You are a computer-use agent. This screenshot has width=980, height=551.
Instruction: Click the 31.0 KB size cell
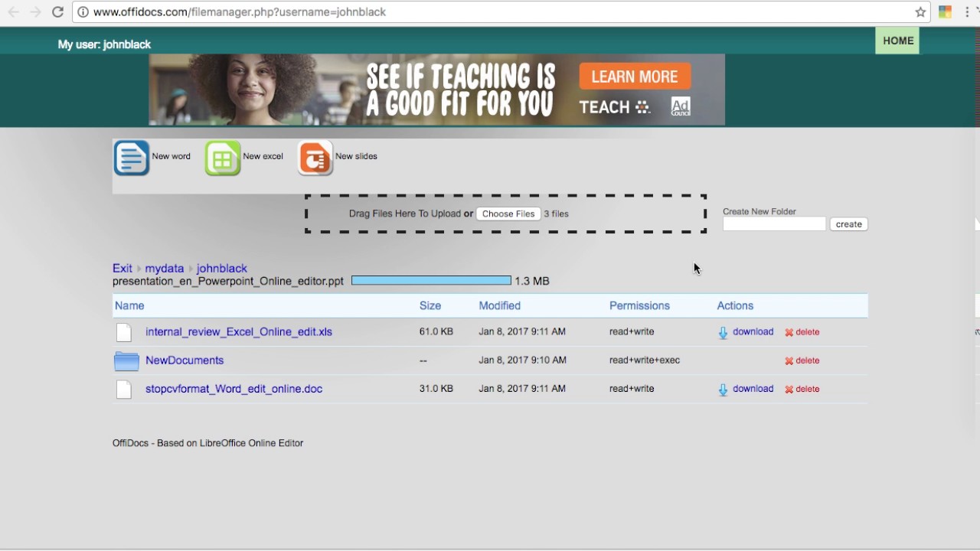pos(436,389)
